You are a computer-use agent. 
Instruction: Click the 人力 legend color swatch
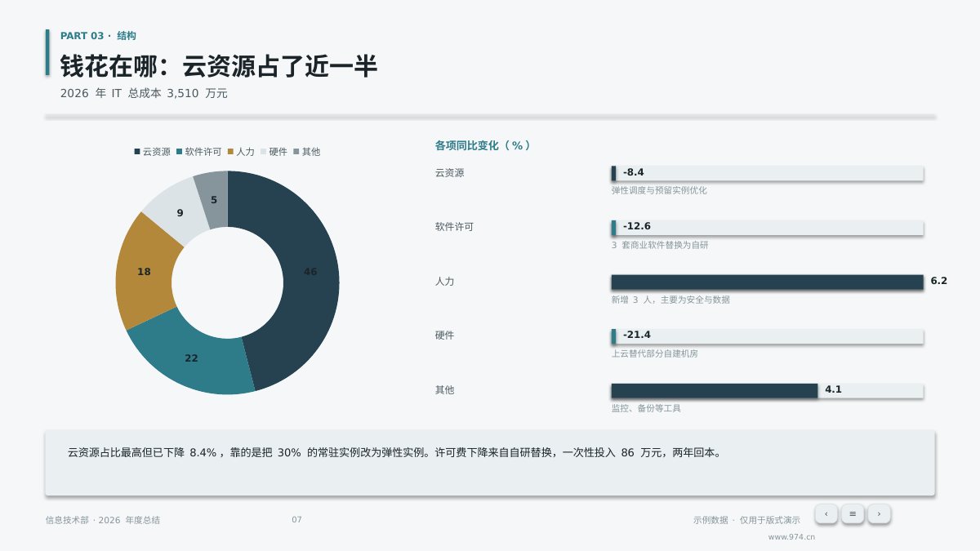231,152
